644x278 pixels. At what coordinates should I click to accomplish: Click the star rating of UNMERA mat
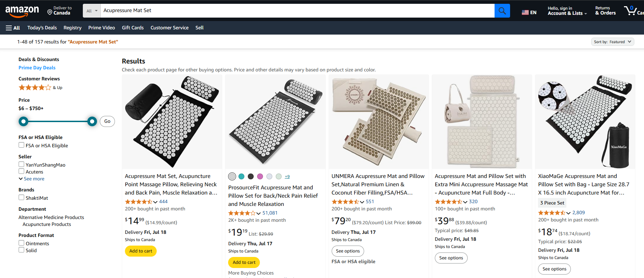[x=345, y=202]
